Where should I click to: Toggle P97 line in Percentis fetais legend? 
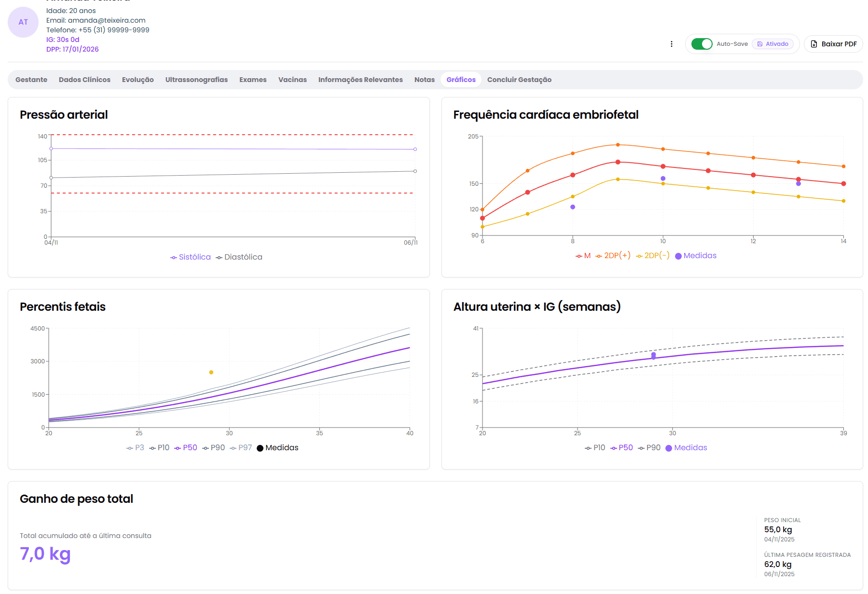(x=241, y=448)
